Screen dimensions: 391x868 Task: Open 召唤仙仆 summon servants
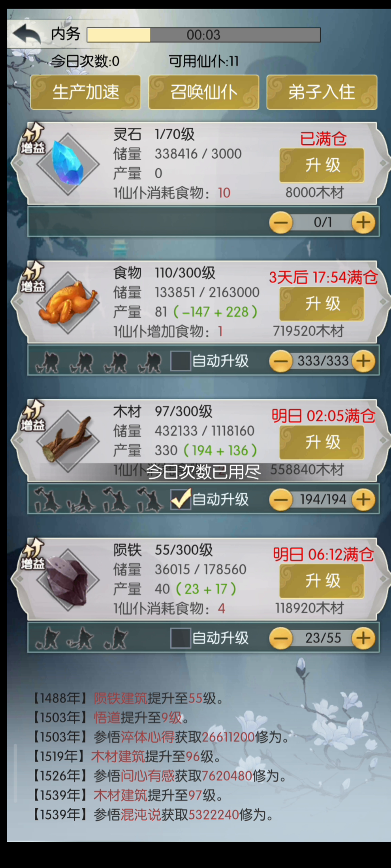tap(204, 92)
